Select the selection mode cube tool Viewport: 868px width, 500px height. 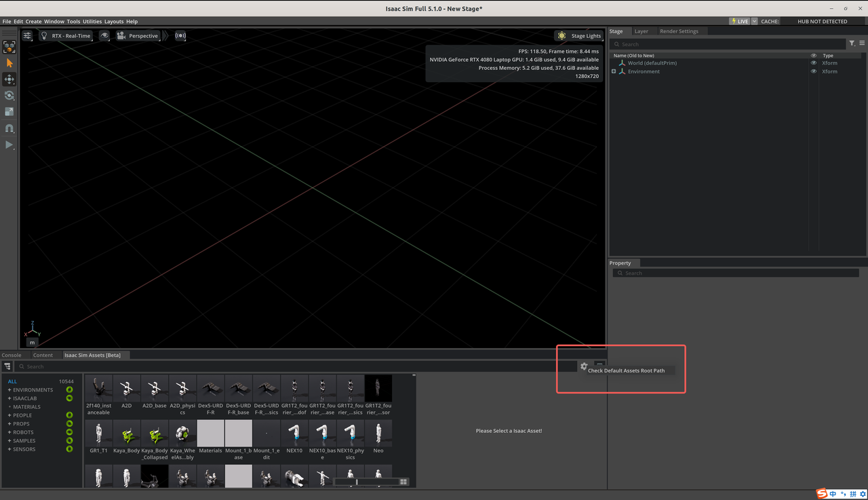click(x=9, y=47)
